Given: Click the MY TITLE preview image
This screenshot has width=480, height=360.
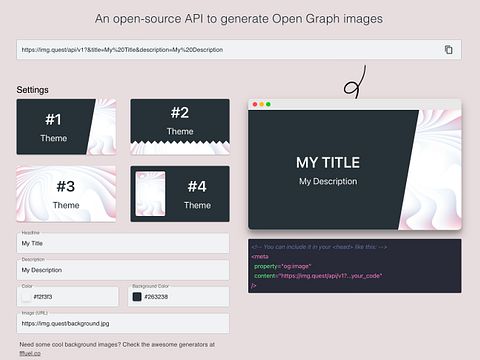Looking at the screenshot, I should tap(355, 170).
